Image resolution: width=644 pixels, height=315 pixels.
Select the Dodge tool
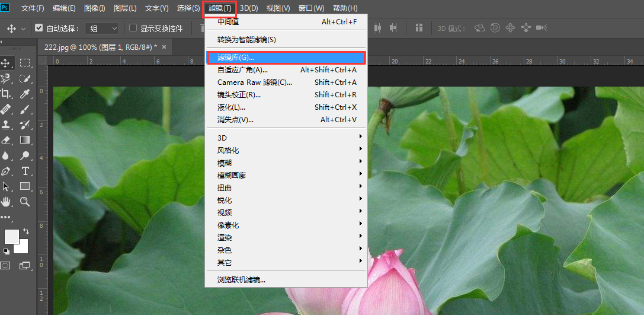[25, 155]
